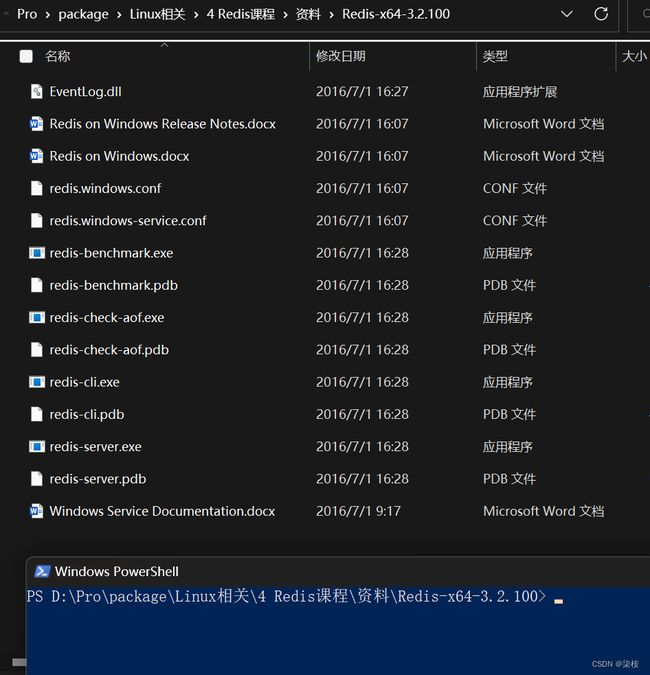
Task: Select the file redis-cli.exe
Action: [84, 382]
